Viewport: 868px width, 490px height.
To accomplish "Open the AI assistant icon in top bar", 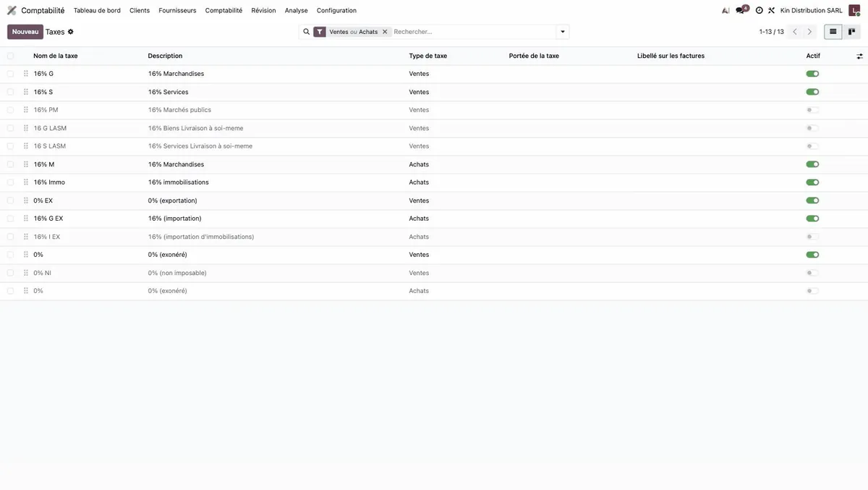I will click(726, 10).
